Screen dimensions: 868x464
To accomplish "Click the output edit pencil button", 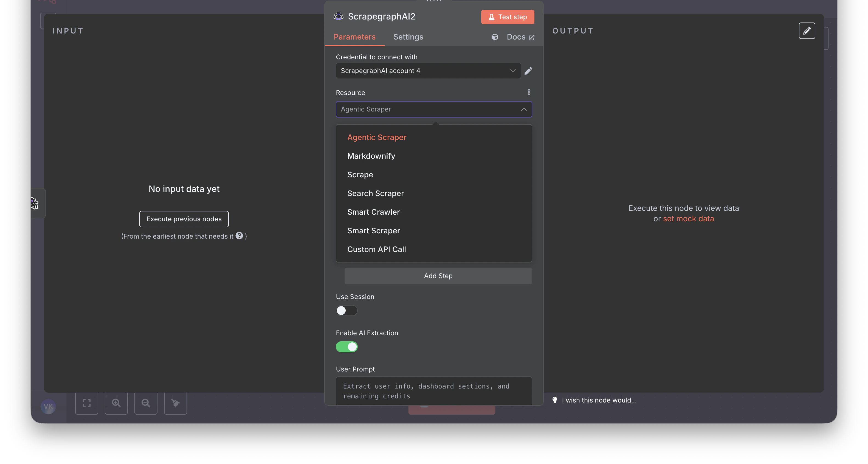I will pyautogui.click(x=807, y=31).
